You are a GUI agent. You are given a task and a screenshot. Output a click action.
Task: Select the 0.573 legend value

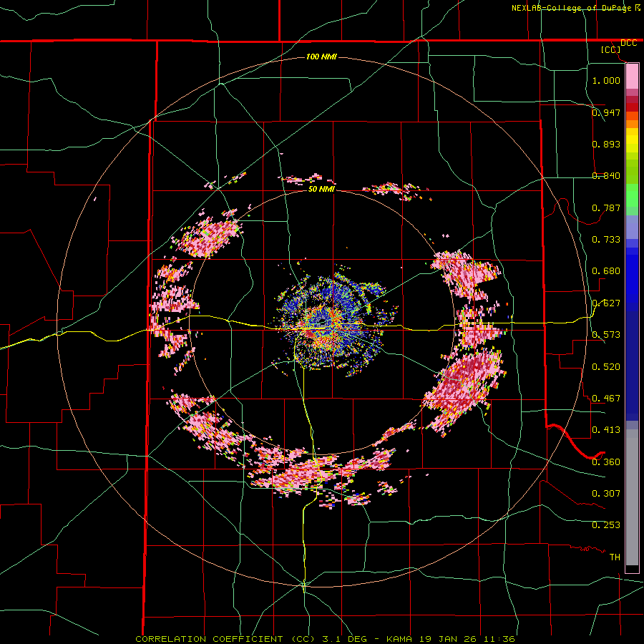click(x=606, y=334)
